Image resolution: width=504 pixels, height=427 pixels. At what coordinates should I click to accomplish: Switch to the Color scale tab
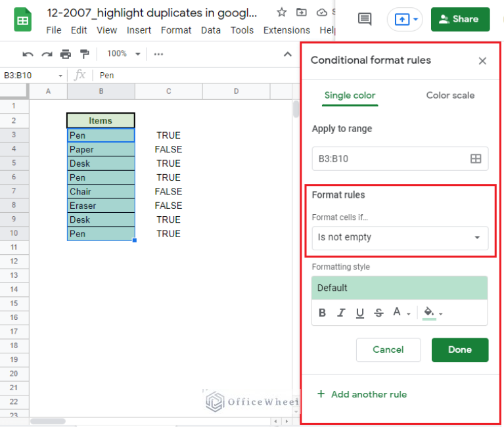point(450,95)
